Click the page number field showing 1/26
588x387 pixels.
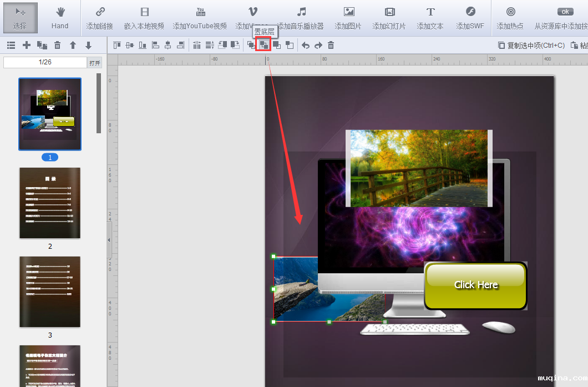point(45,62)
